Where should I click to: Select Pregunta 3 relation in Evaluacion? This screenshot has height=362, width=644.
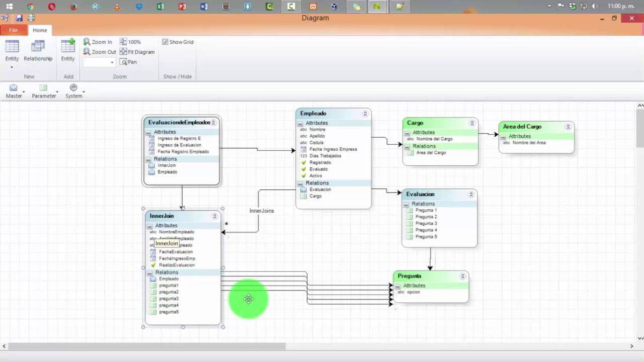(x=426, y=224)
